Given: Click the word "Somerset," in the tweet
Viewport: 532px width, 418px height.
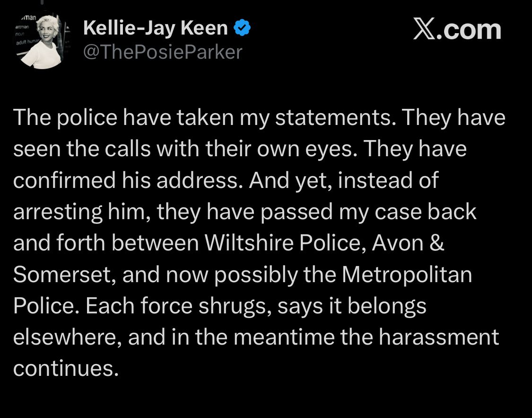Looking at the screenshot, I should coord(64,275).
